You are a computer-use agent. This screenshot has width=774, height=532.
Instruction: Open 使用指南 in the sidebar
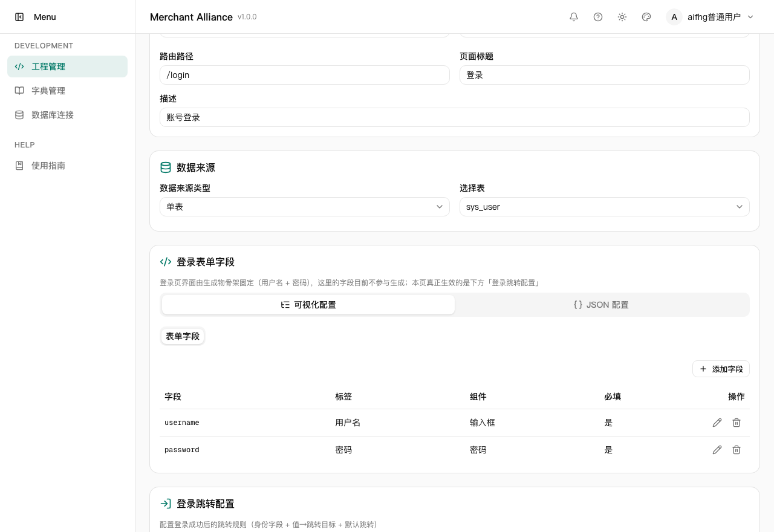tap(67, 166)
